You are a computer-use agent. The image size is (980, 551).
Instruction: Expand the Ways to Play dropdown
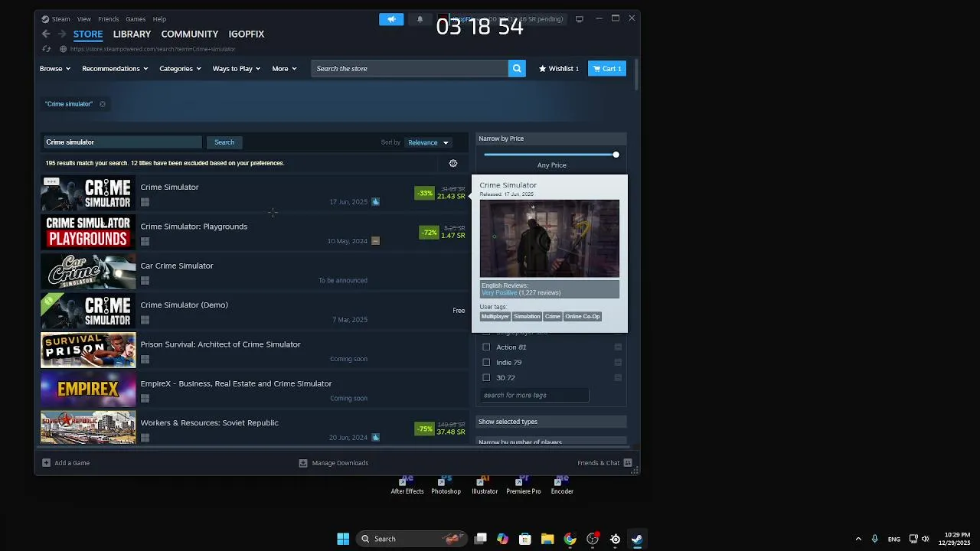[237, 69]
